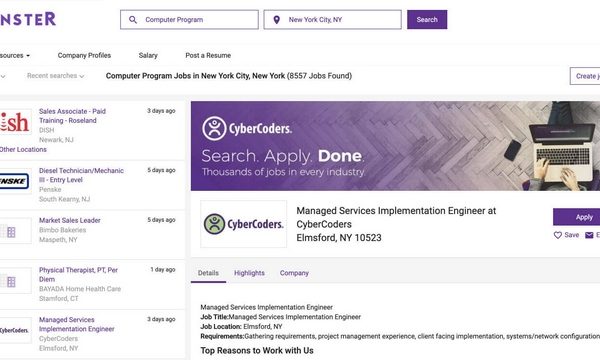Click the CyberCoders logo beside job title

[x=244, y=224]
